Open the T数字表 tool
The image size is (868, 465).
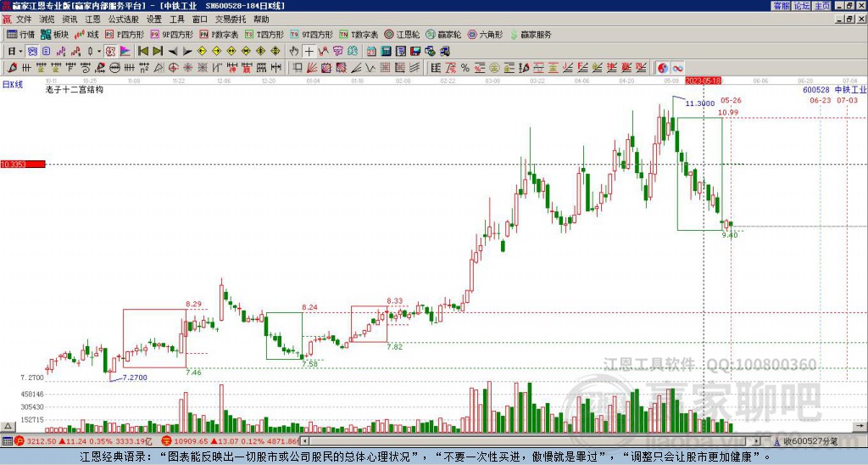tap(359, 34)
